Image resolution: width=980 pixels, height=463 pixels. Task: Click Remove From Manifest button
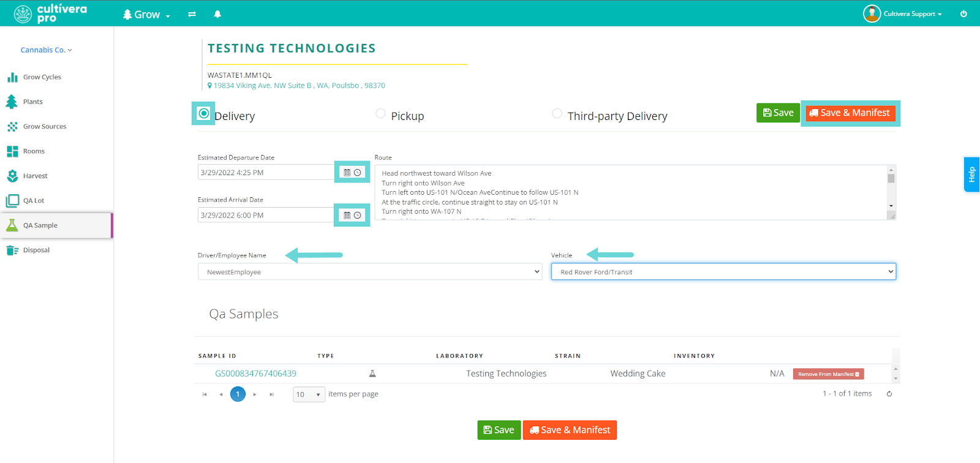click(828, 374)
